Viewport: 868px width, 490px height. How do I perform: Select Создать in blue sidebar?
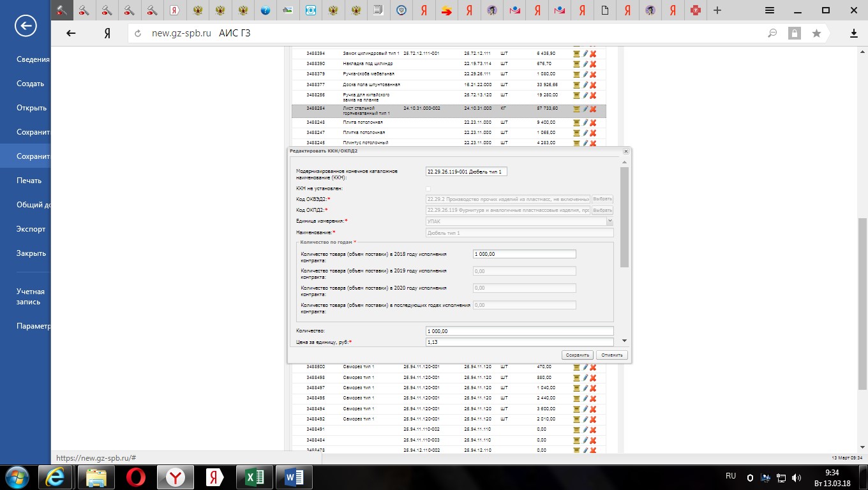[x=30, y=84]
